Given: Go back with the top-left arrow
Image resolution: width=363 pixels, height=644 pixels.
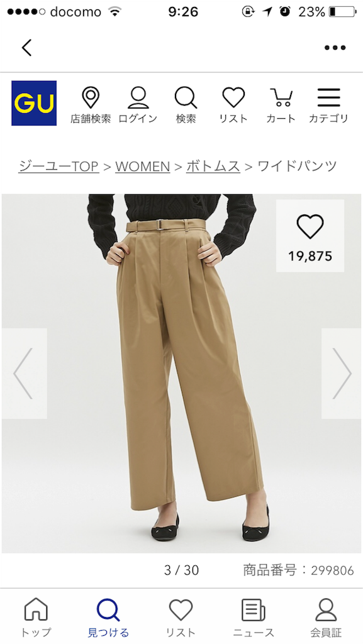Looking at the screenshot, I should coord(26,48).
